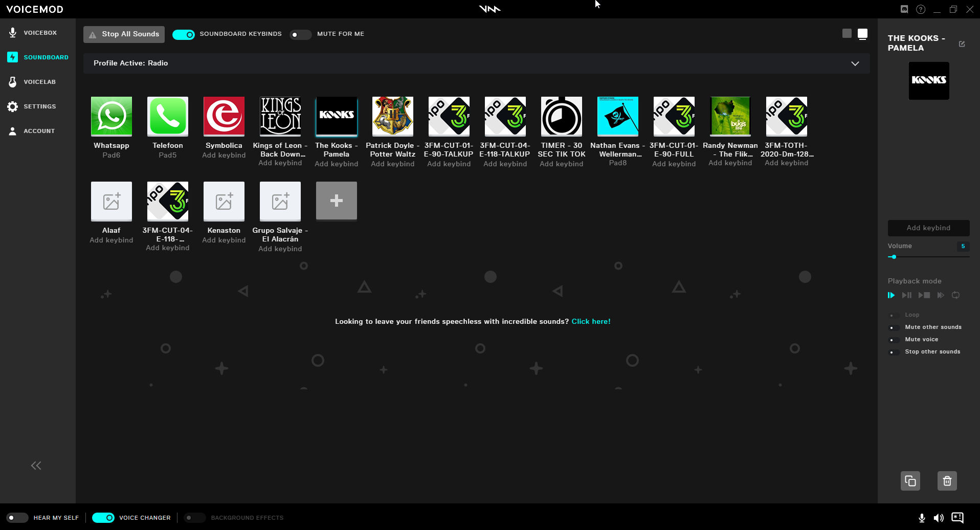The image size is (980, 530).
Task: Click the duplicate sound icon
Action: [x=910, y=481]
